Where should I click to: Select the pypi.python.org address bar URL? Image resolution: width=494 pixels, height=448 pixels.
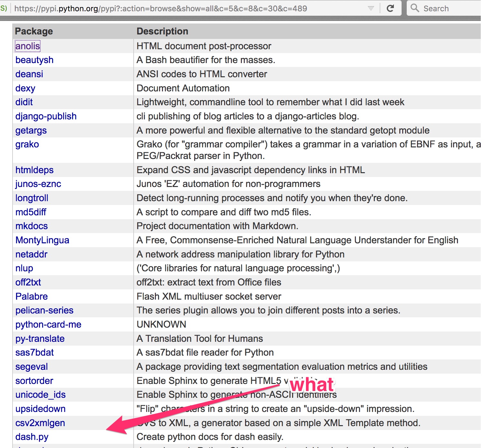(161, 8)
